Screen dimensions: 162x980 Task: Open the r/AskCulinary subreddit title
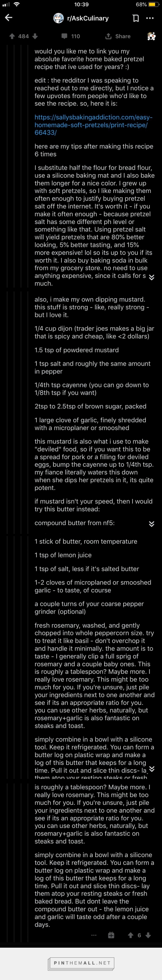click(x=88, y=18)
